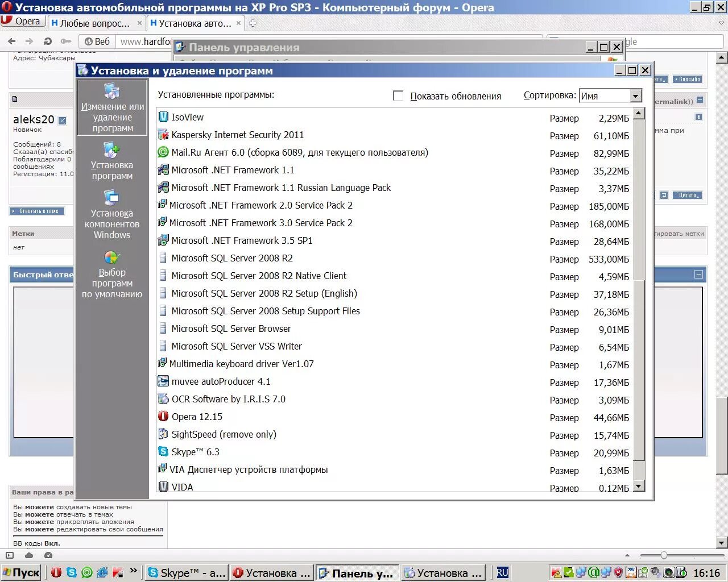
Task: Switch to Установка и удаление taskbar button
Action: pyautogui.click(x=443, y=573)
